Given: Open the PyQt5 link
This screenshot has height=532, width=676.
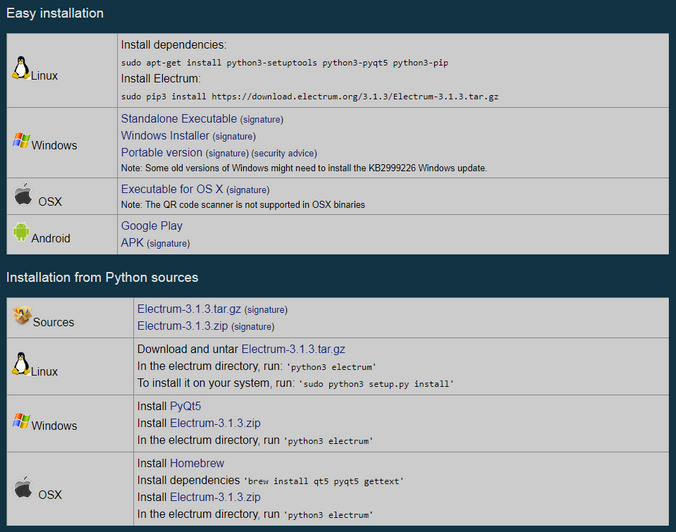Looking at the screenshot, I should [x=185, y=406].
